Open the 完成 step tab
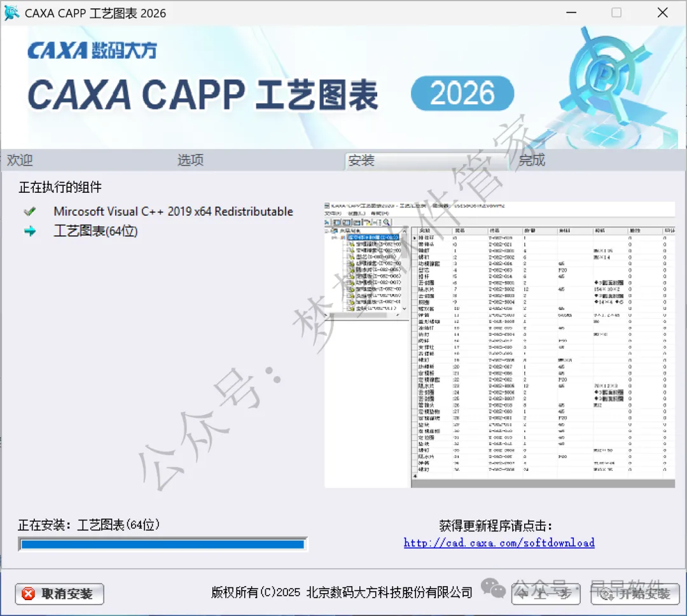The image size is (687, 616). (532, 160)
